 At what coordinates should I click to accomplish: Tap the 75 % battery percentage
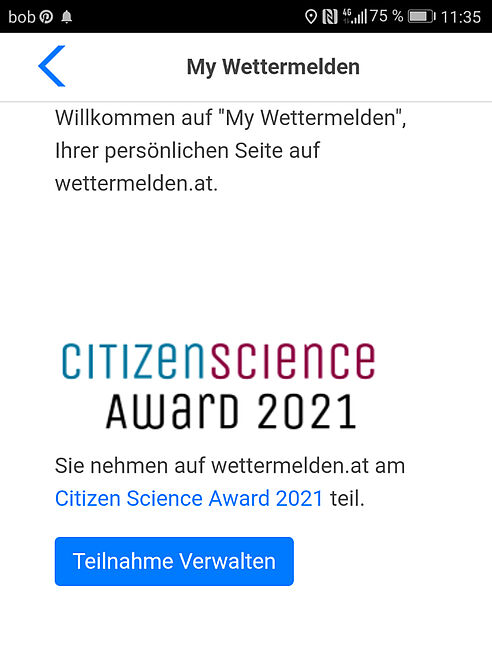click(x=386, y=16)
